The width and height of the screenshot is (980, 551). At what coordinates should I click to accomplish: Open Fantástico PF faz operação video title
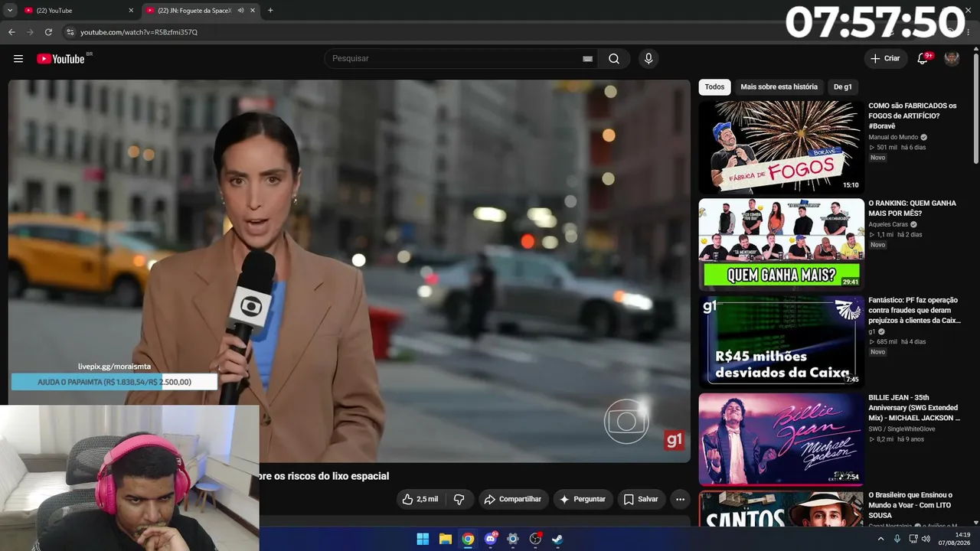pos(914,311)
